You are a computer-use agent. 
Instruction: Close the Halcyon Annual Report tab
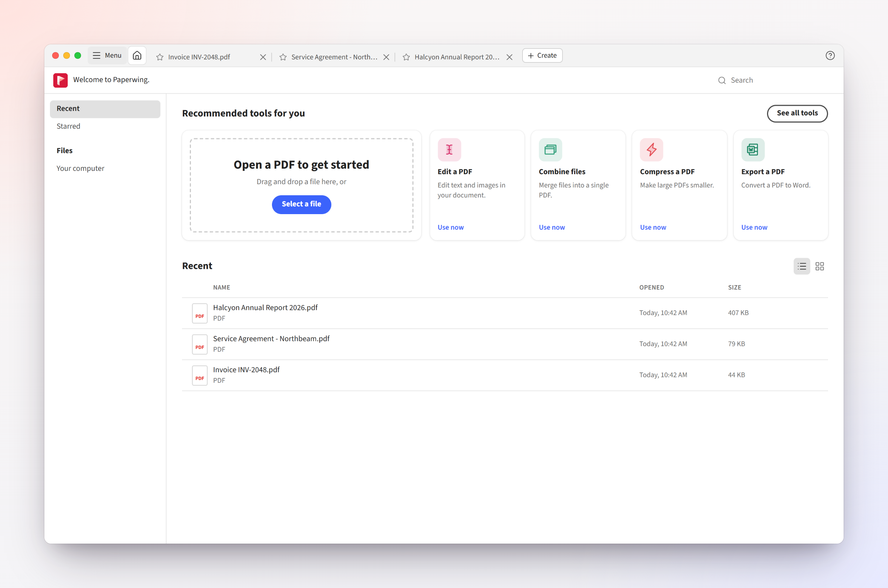(x=509, y=57)
